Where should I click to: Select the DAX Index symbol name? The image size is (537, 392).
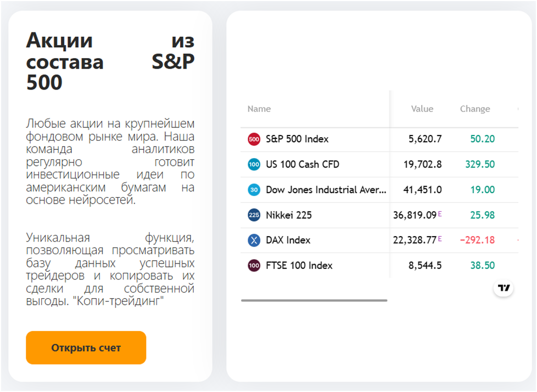click(x=288, y=240)
